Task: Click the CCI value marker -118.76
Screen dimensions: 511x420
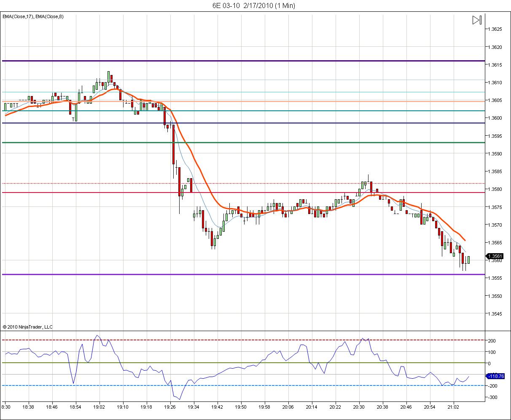Action: 495,376
